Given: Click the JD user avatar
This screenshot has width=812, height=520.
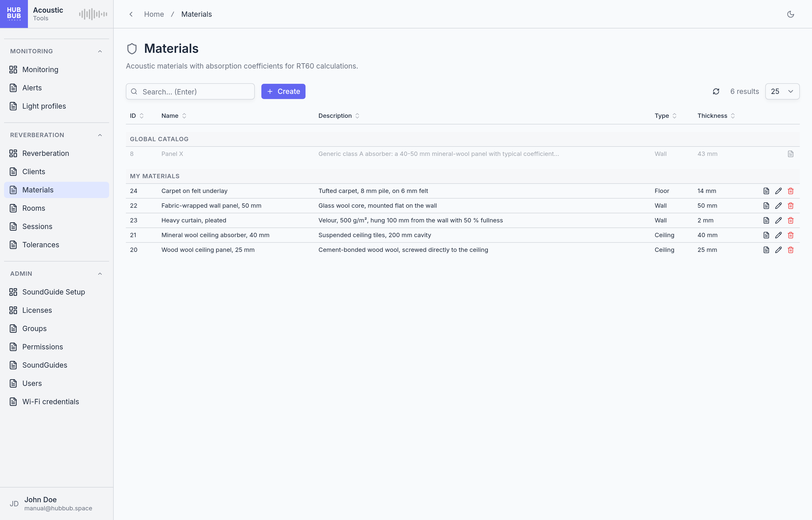Looking at the screenshot, I should tap(14, 504).
